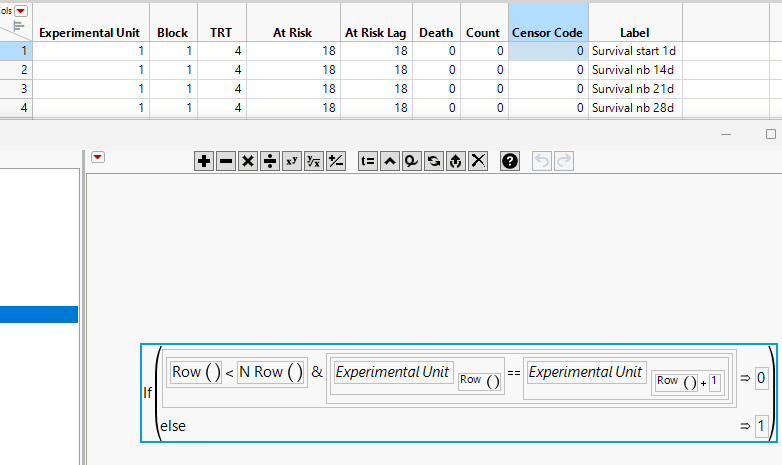
Task: Select the highlighted blue item in left list
Action: (x=39, y=315)
